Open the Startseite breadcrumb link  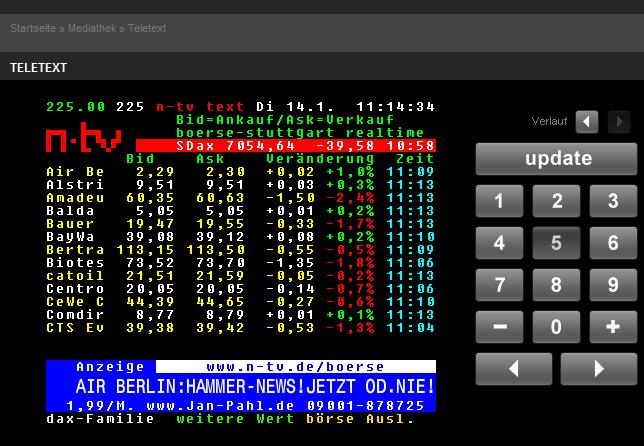click(x=33, y=28)
